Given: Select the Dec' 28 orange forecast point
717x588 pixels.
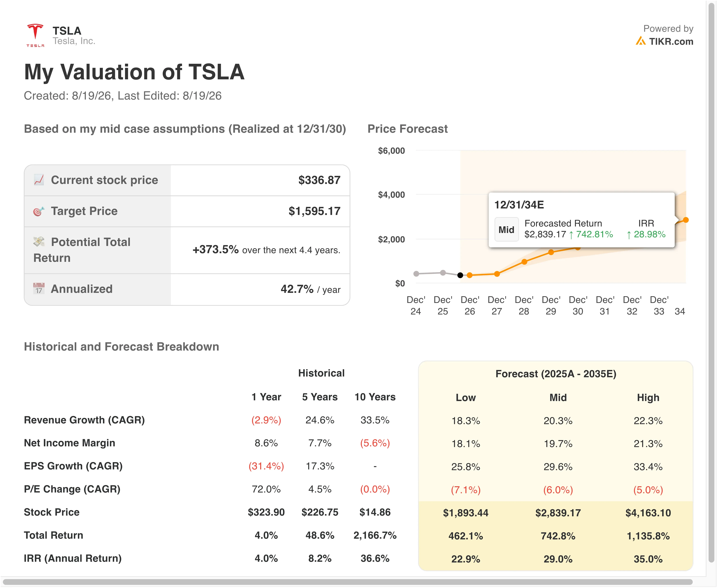Looking at the screenshot, I should [524, 262].
